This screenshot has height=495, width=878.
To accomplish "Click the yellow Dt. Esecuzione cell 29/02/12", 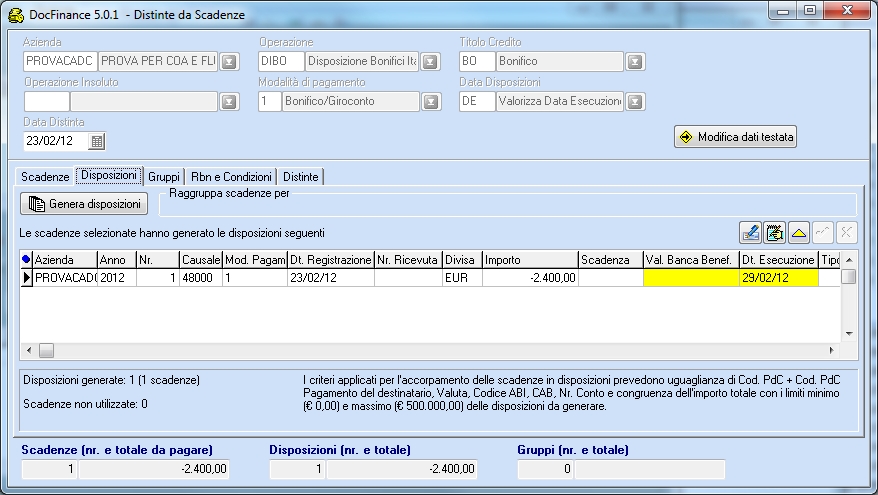I will pos(778,278).
